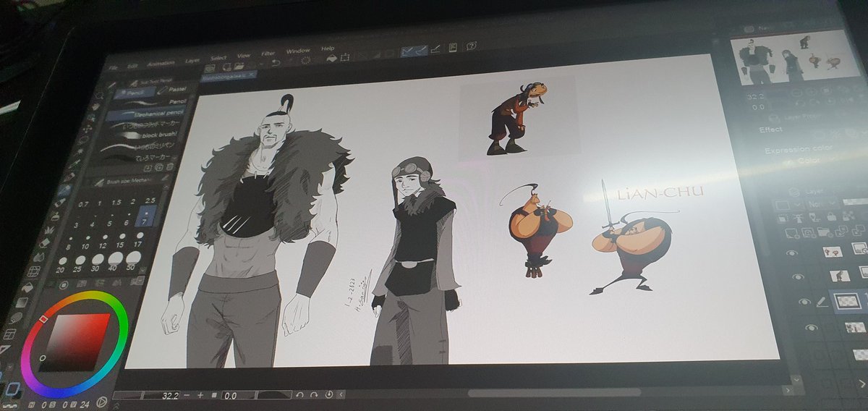Click the zoom out minus button
The width and height of the screenshot is (868, 411).
(x=187, y=396)
